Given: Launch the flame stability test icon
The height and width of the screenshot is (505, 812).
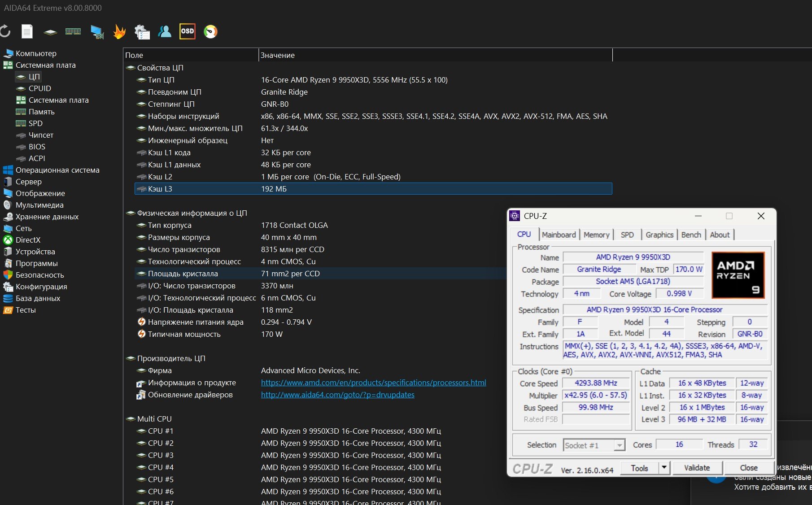Looking at the screenshot, I should pyautogui.click(x=119, y=31).
